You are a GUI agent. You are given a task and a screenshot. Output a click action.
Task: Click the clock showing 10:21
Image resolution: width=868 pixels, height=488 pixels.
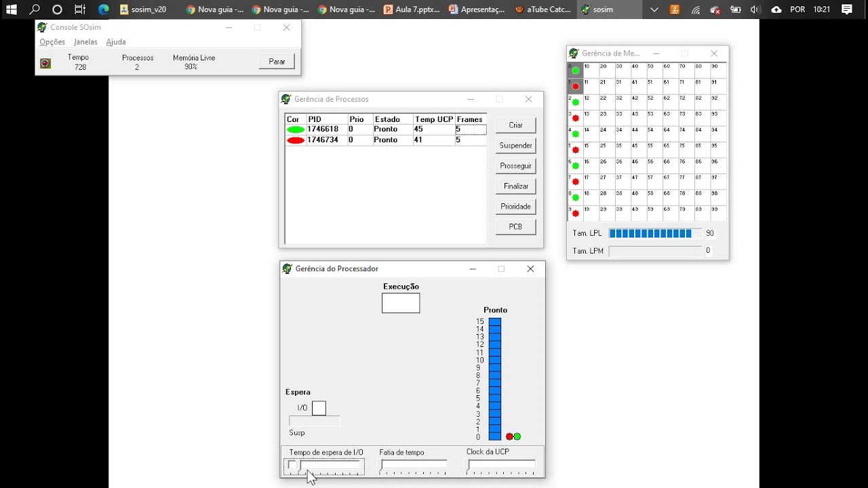(x=821, y=9)
